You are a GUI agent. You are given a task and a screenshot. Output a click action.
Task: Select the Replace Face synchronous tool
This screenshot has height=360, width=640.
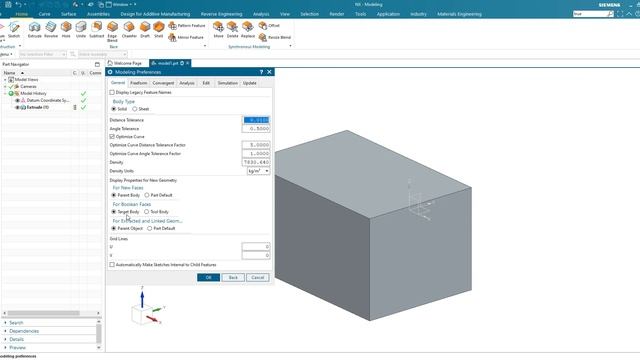point(247,29)
